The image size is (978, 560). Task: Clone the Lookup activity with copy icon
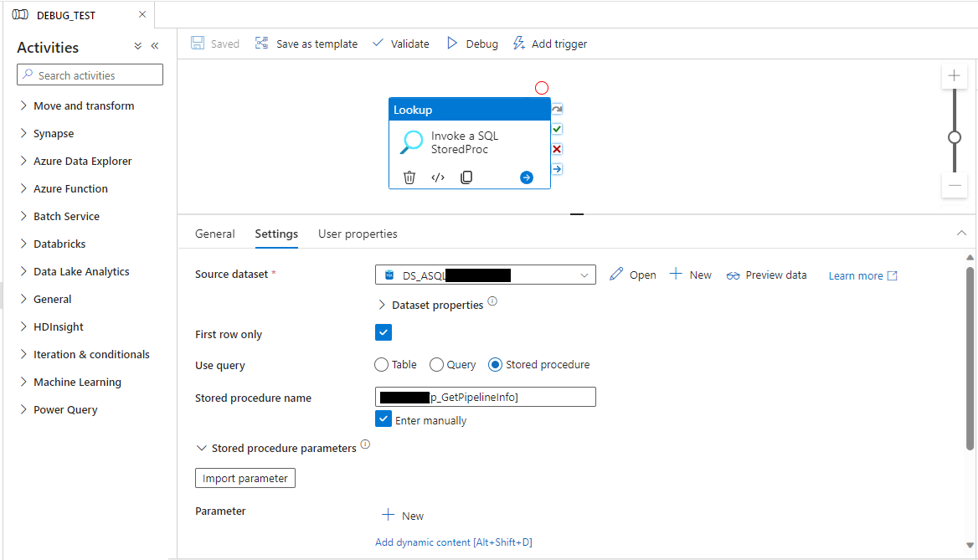(466, 177)
